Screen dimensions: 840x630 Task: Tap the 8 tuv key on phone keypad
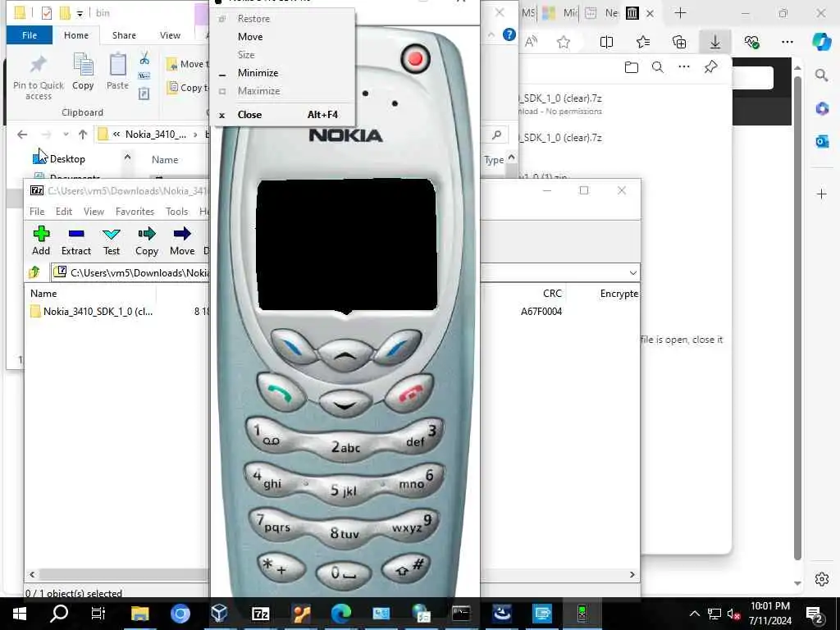coord(344,532)
